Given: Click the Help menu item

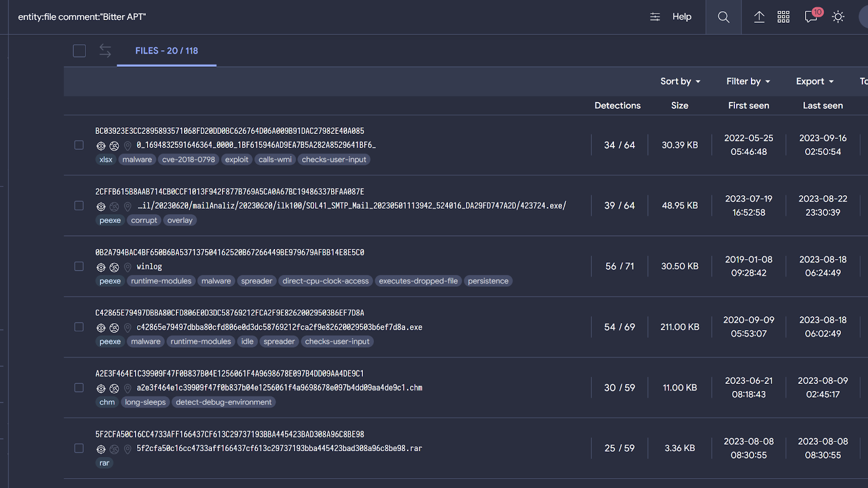Looking at the screenshot, I should (x=682, y=17).
